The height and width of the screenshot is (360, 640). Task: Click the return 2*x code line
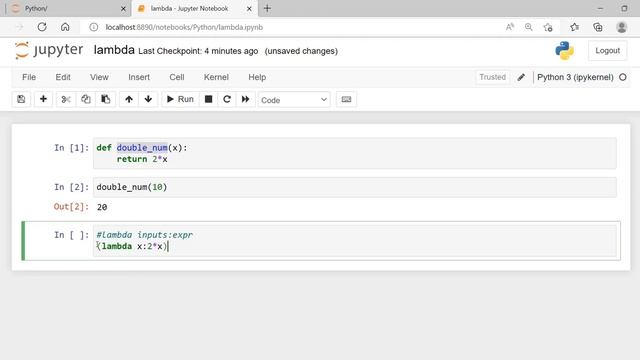(x=142, y=159)
